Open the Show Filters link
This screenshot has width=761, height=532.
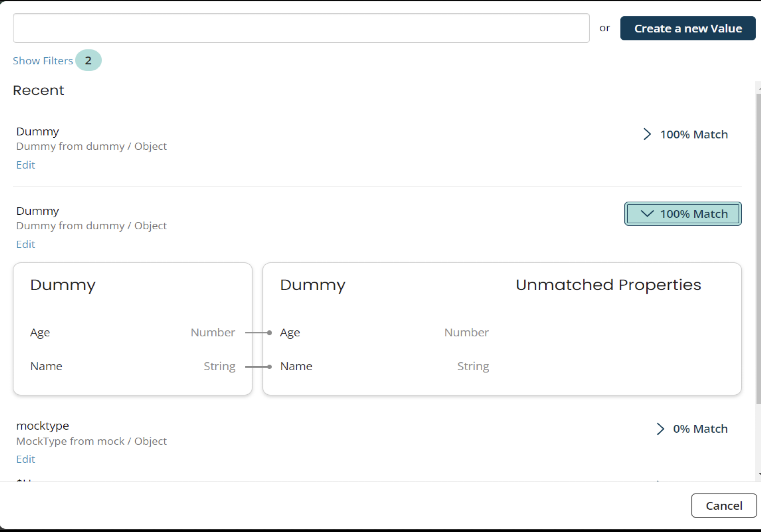(x=43, y=61)
